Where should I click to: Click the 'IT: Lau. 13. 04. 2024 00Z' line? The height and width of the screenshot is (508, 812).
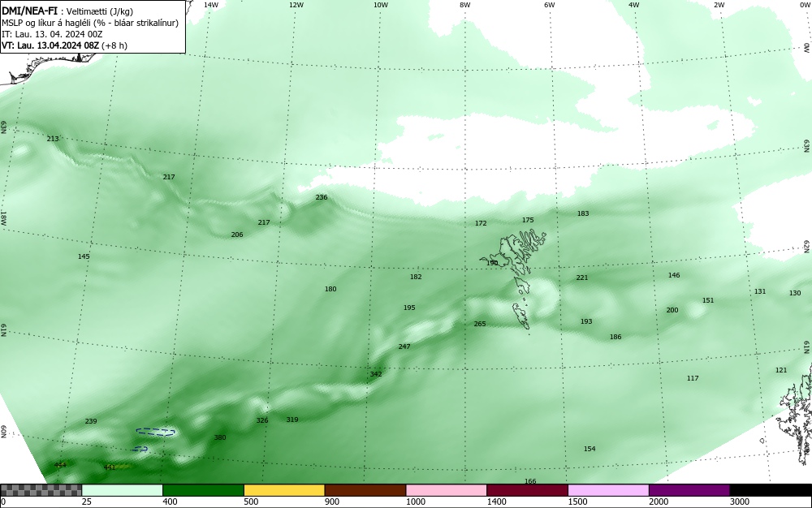pyautogui.click(x=52, y=34)
